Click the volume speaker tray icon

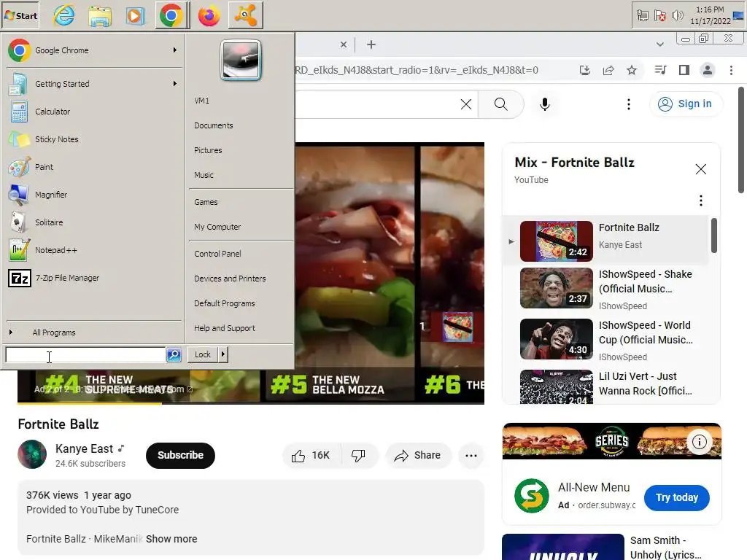click(677, 16)
